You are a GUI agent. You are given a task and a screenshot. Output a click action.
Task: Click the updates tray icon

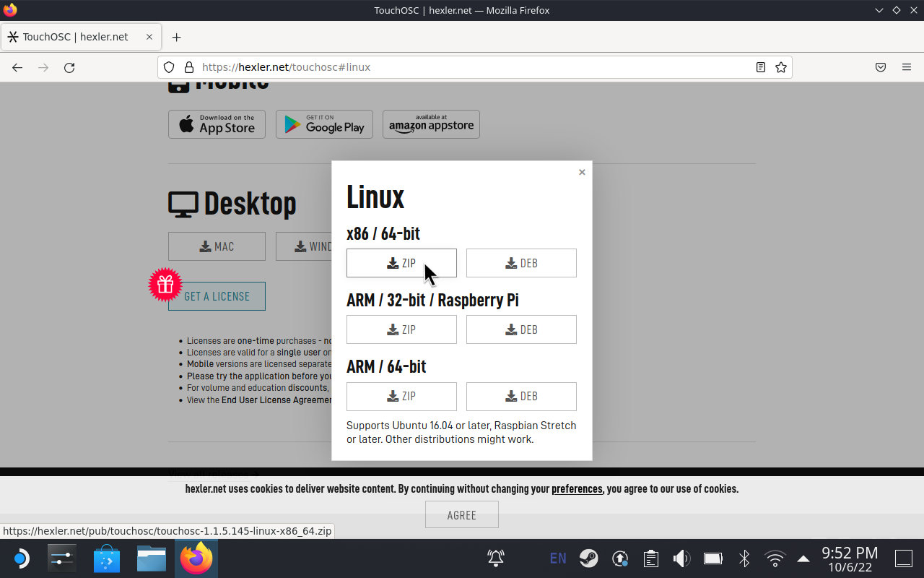[x=620, y=558]
